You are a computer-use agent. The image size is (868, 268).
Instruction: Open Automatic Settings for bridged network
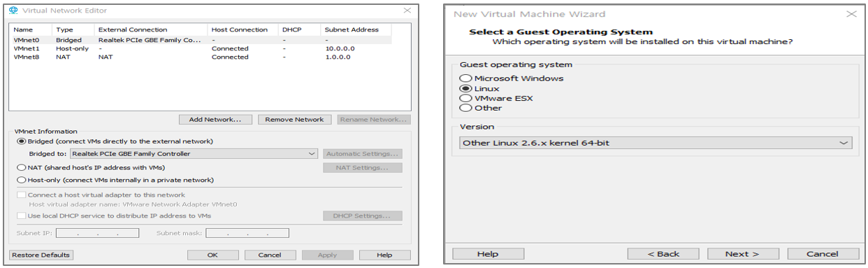coord(363,153)
